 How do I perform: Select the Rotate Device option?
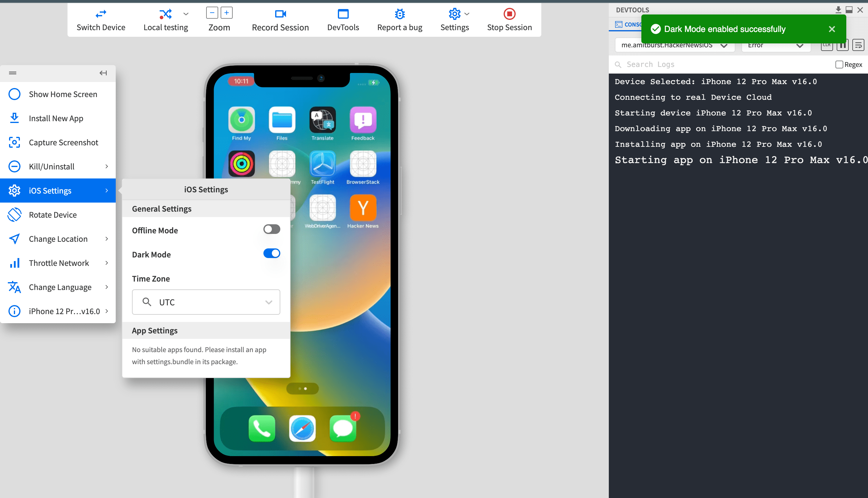pyautogui.click(x=53, y=214)
